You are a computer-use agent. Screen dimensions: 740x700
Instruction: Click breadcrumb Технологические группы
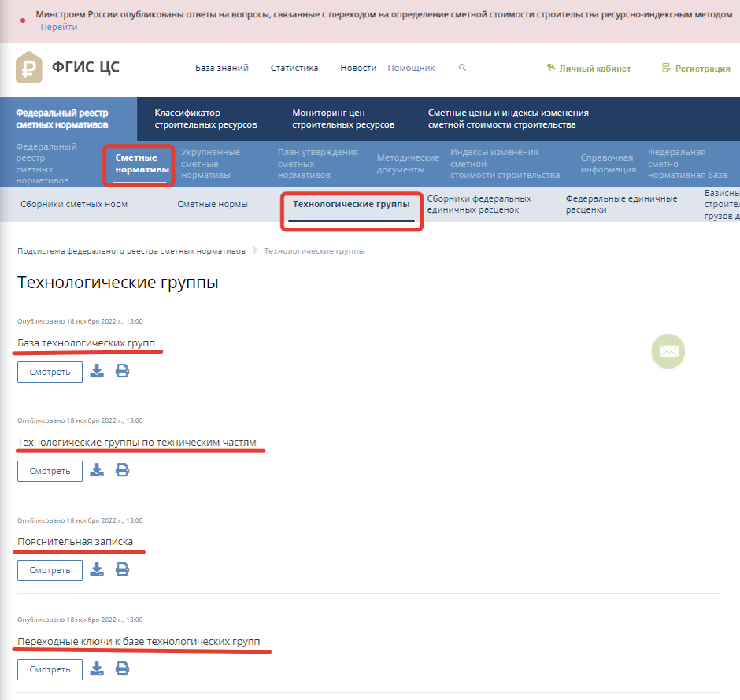tap(314, 251)
